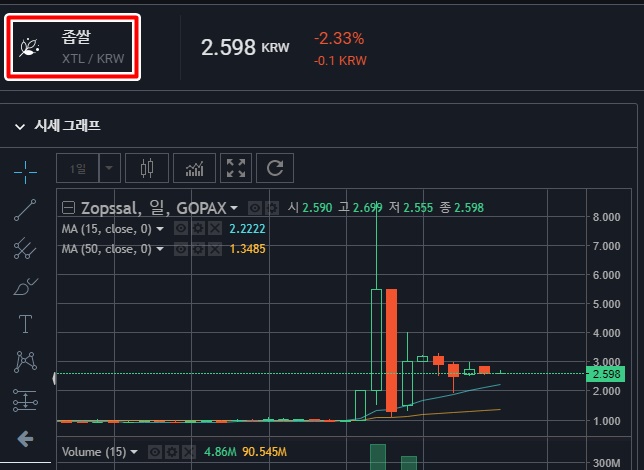Hide the Volume indicator

pos(154,452)
